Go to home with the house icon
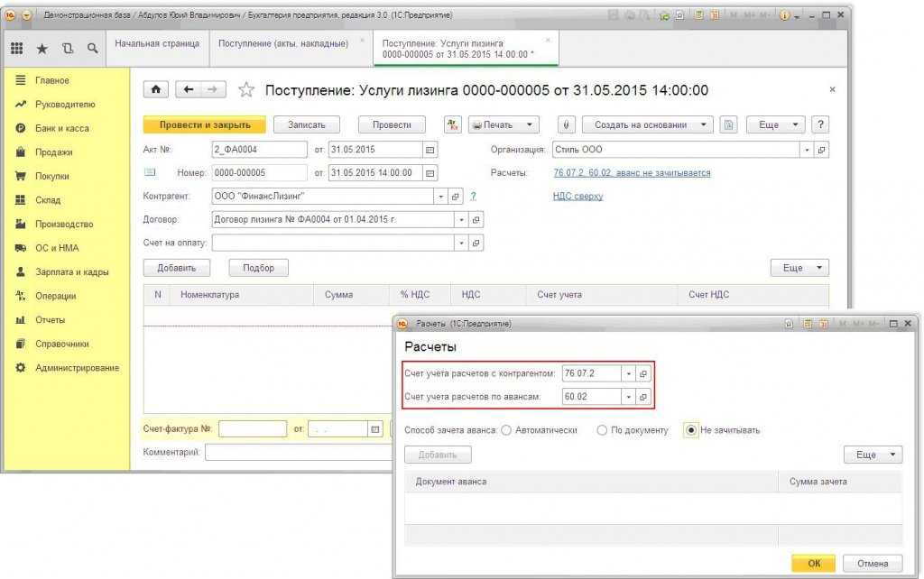Screen dimensions: 924x579 point(155,89)
